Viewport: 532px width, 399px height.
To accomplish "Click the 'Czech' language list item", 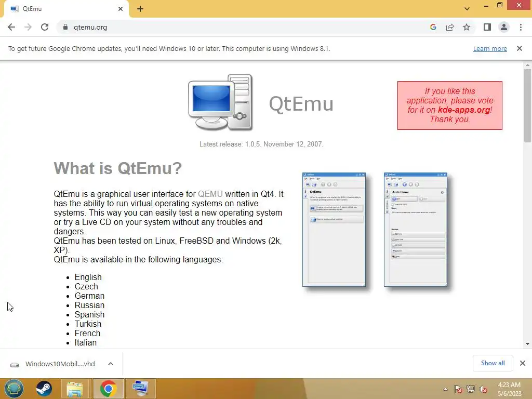I will pyautogui.click(x=86, y=287).
